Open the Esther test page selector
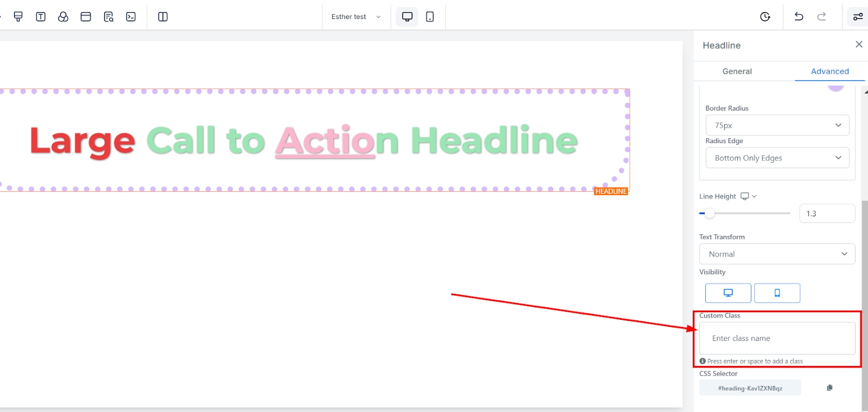868x412 pixels. 356,17
